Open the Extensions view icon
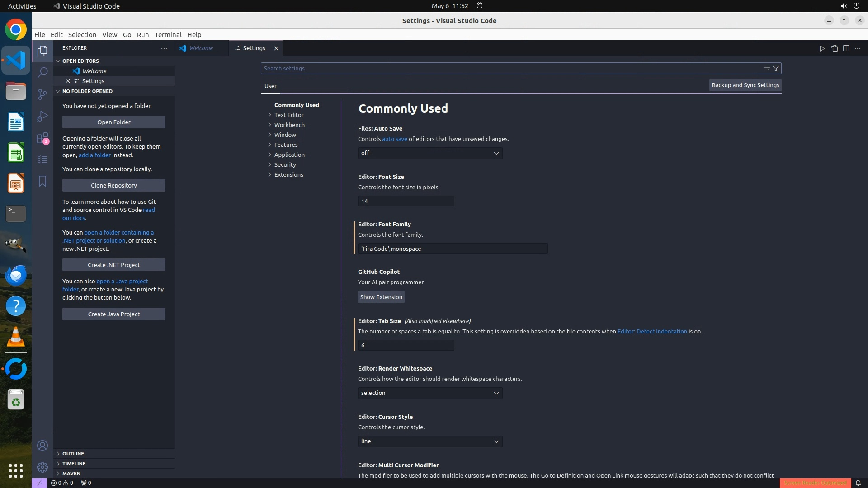The height and width of the screenshot is (488, 868). pyautogui.click(x=42, y=138)
